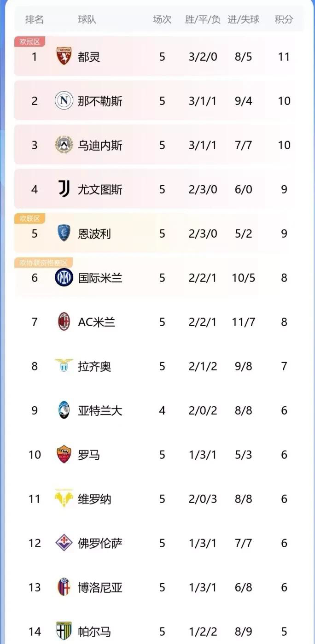Click the AC Milan club badge
Viewport: 315px width, 644px height.
(x=64, y=322)
